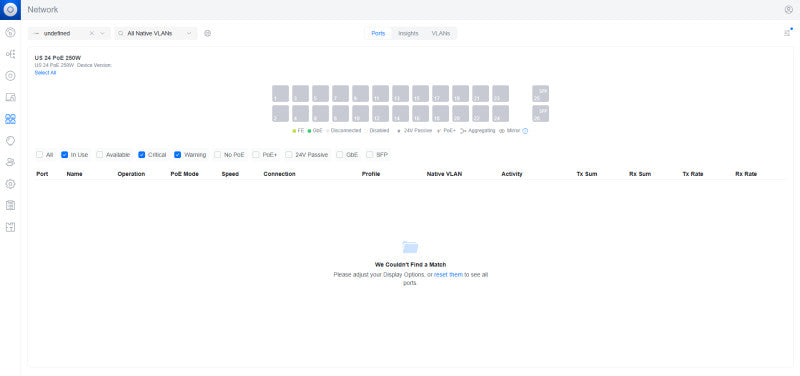Sort by the Rx Sum column header
800x376 pixels.
640,174
